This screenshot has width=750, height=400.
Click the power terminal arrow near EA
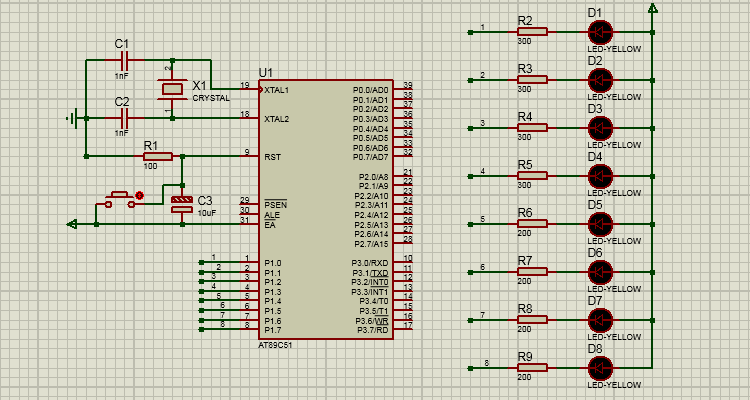pyautogui.click(x=72, y=224)
